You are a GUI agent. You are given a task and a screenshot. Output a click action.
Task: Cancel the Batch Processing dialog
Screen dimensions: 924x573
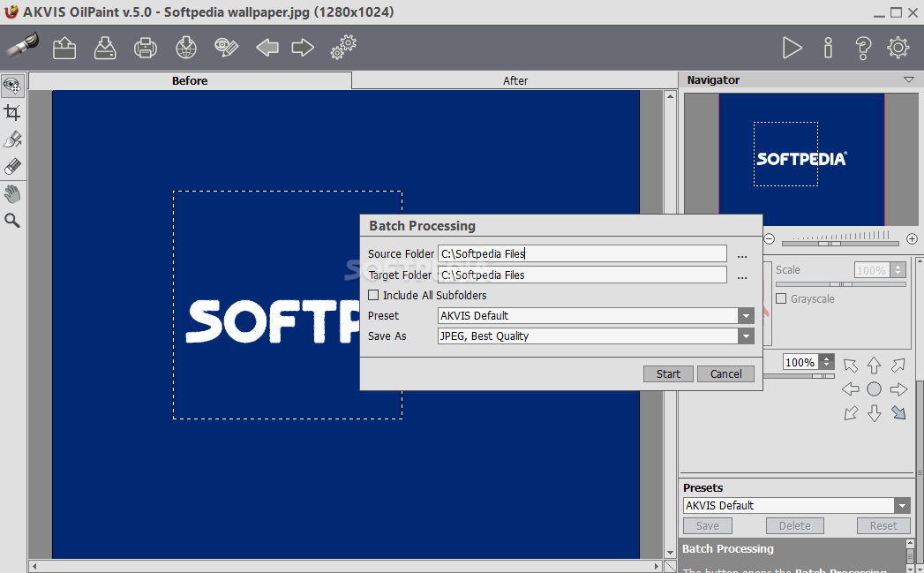coord(726,373)
